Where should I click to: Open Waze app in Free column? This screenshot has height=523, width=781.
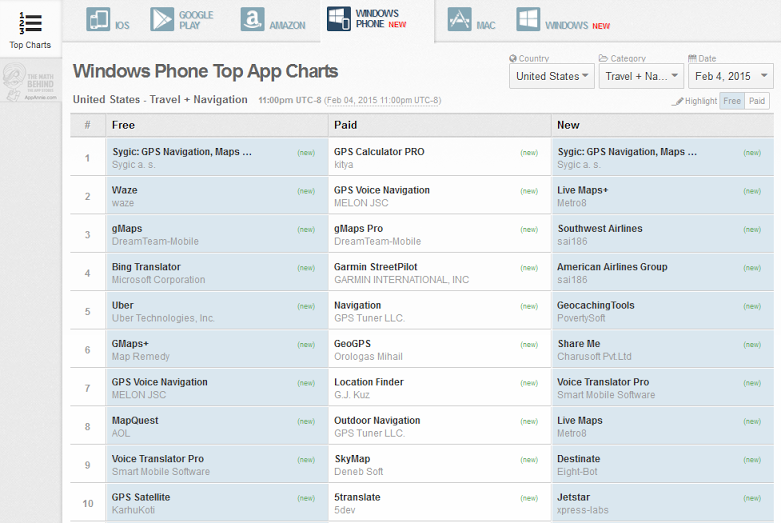point(125,190)
